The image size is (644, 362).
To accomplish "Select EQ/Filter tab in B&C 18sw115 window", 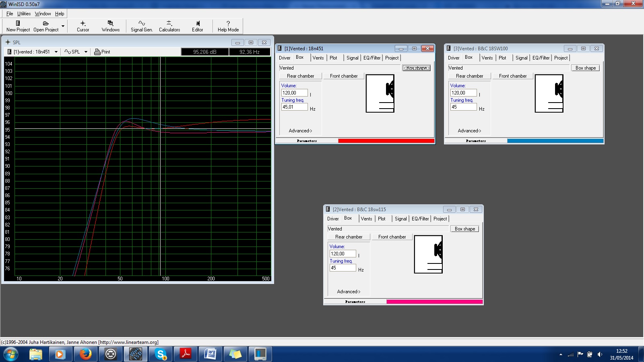I will click(420, 219).
